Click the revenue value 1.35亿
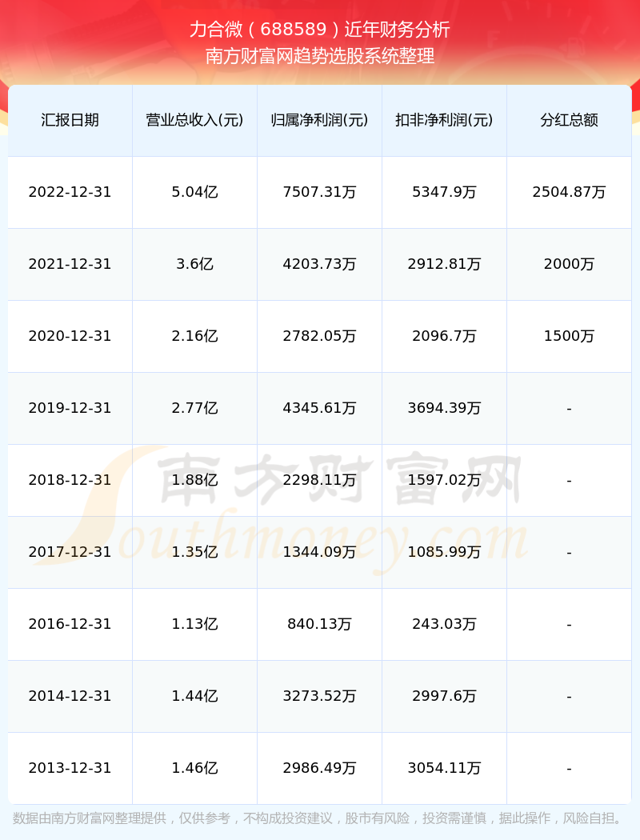The width and height of the screenshot is (640, 840). coord(195,552)
